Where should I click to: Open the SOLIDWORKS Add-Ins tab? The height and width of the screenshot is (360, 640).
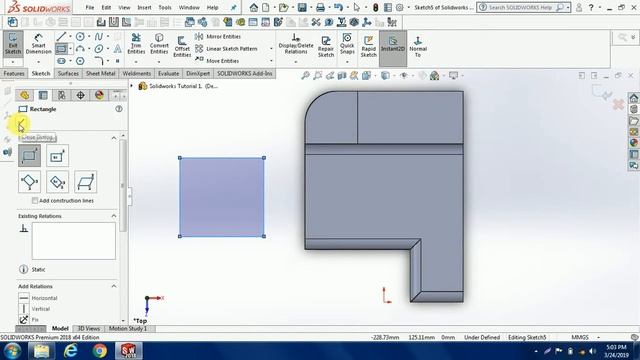click(x=244, y=73)
